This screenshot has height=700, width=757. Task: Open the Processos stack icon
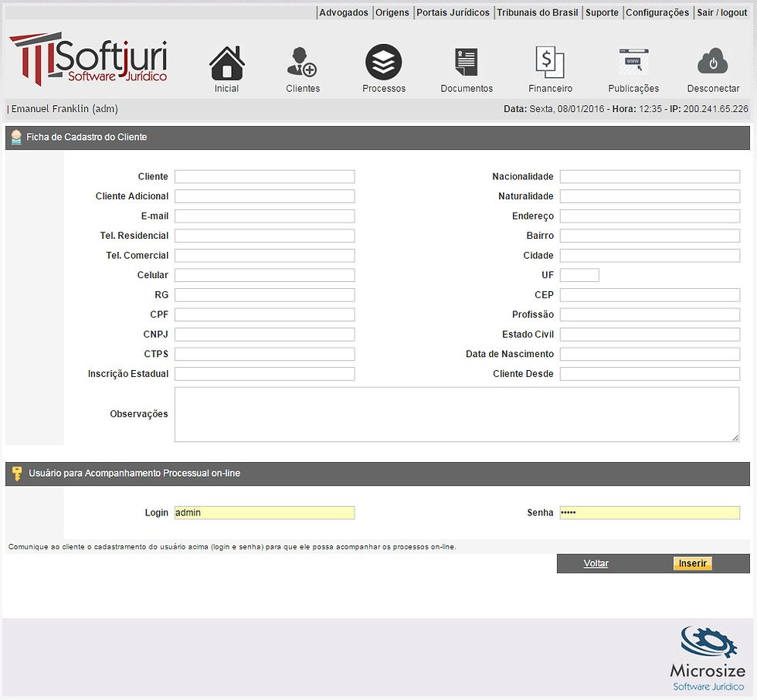coord(384,63)
